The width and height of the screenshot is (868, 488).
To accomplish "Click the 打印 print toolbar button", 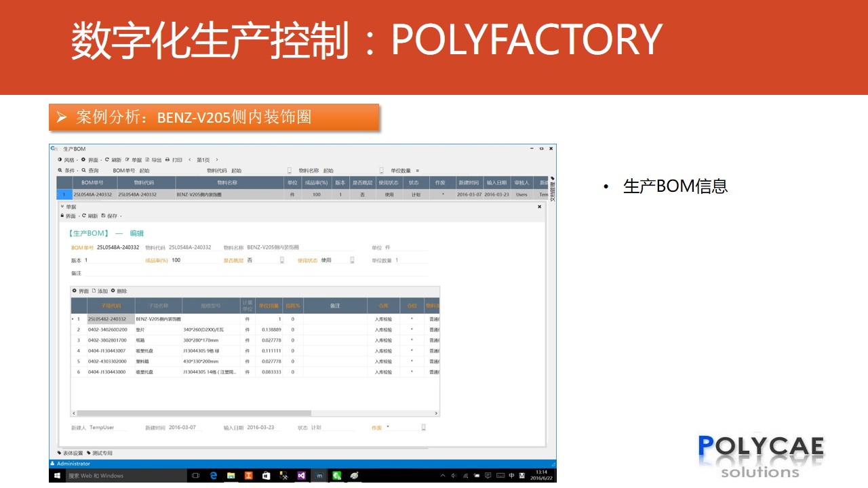I will click(x=174, y=160).
